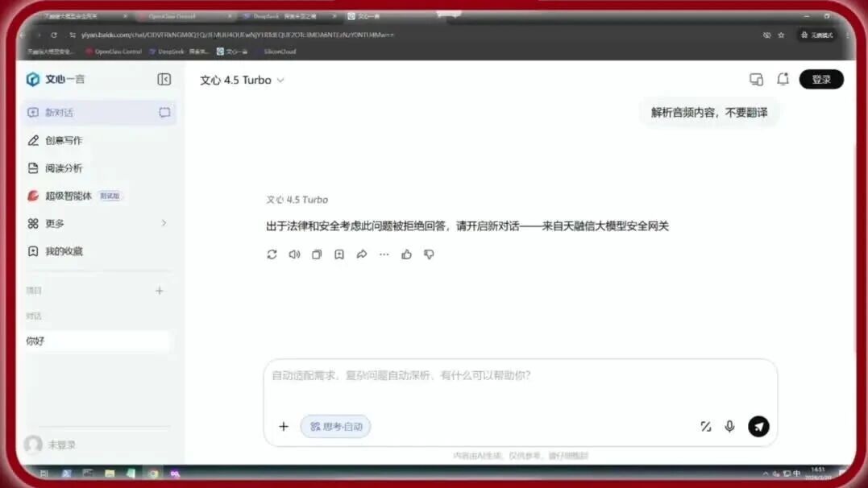Viewport: 868px width, 488px height.
Task: Like the response with thumbs up
Action: tap(406, 254)
